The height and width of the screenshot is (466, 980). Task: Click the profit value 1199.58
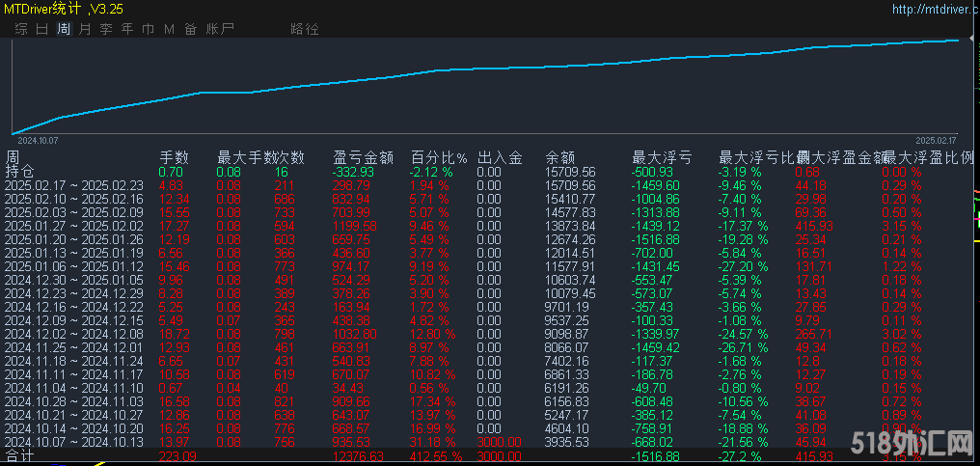click(356, 227)
